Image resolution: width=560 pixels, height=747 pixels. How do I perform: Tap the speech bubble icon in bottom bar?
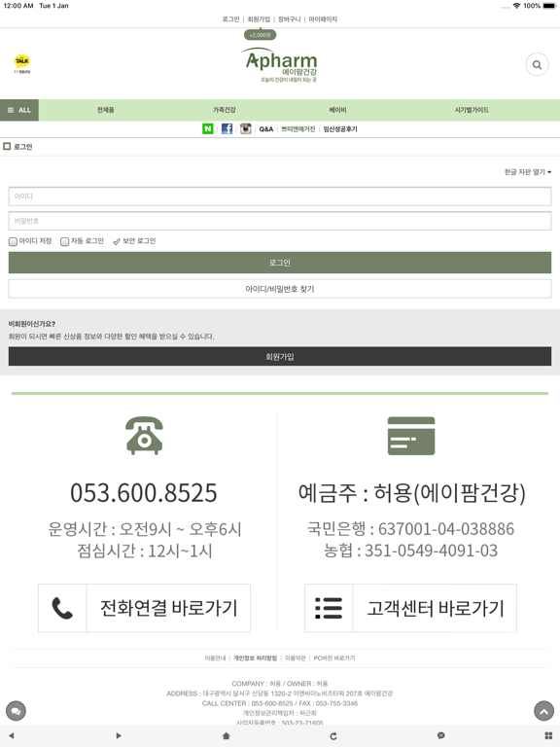pyautogui.click(x=441, y=735)
